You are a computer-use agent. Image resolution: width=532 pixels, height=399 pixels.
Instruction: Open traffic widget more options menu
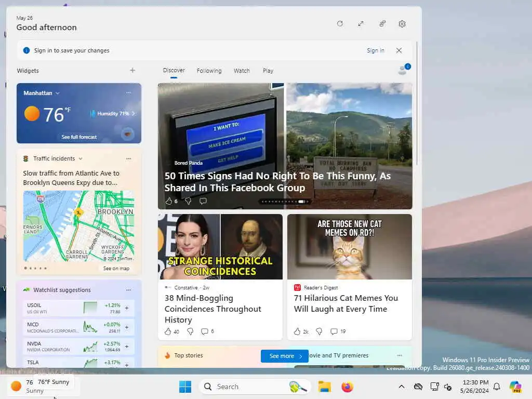point(128,158)
